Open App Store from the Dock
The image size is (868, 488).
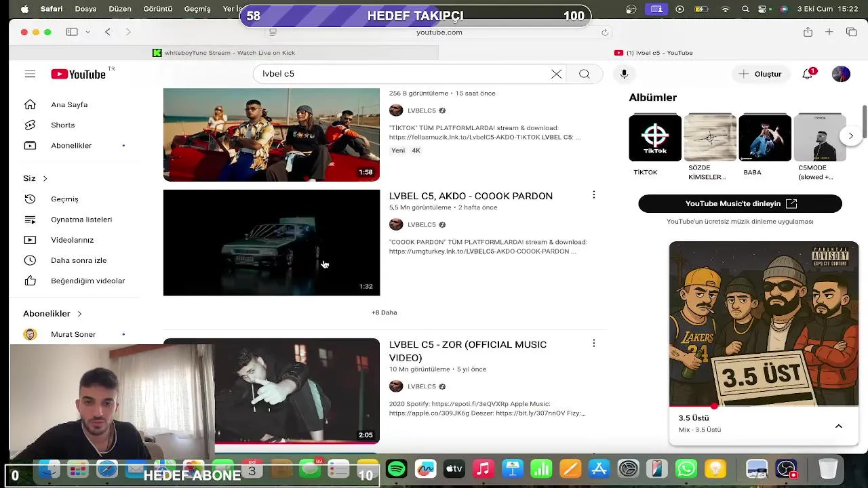click(599, 468)
